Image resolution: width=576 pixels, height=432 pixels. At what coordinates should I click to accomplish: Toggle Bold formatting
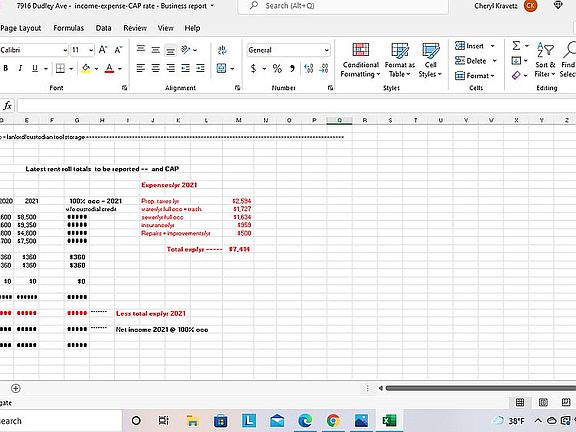[x=6, y=68]
